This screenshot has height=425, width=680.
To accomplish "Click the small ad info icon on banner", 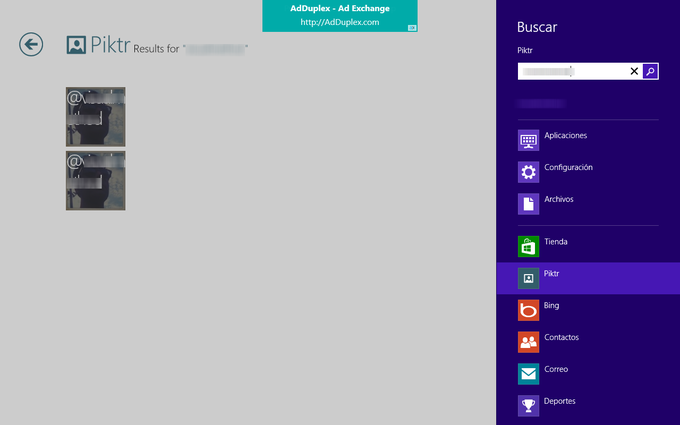I will coord(412,28).
